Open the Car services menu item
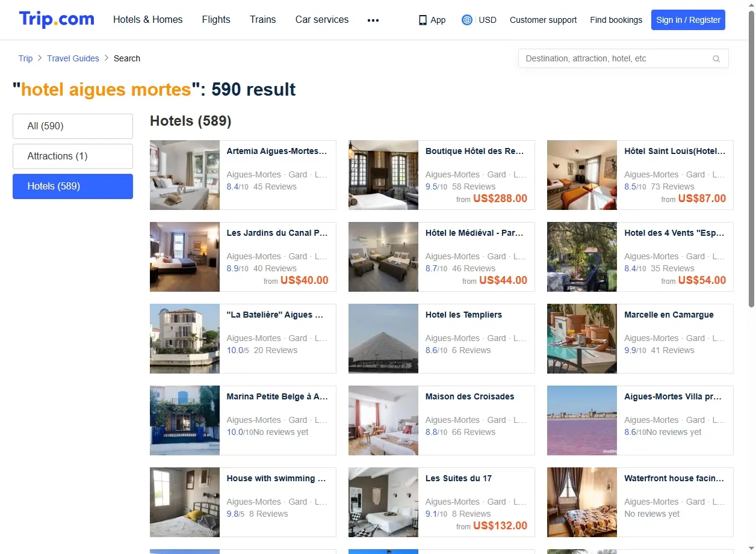756x554 pixels. tap(322, 20)
